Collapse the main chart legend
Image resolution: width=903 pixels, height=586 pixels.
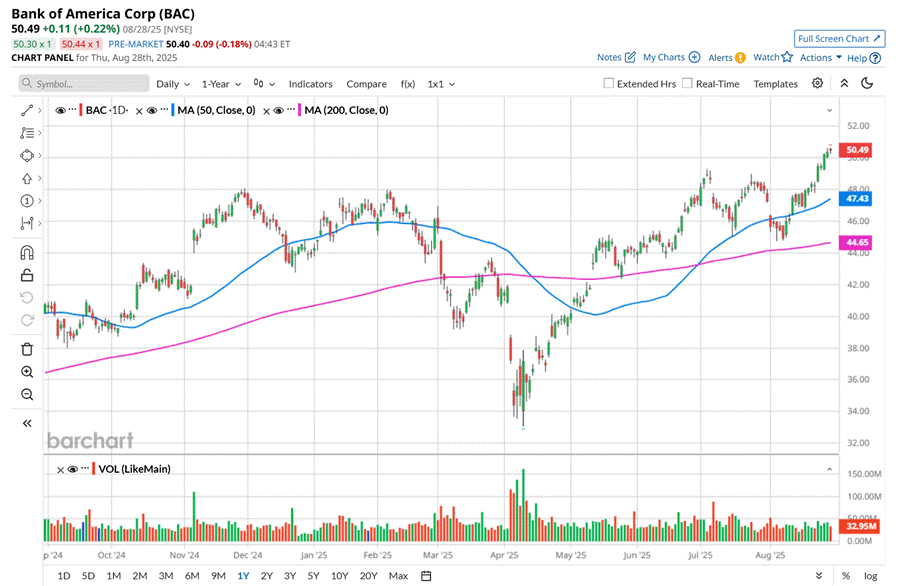(x=829, y=110)
